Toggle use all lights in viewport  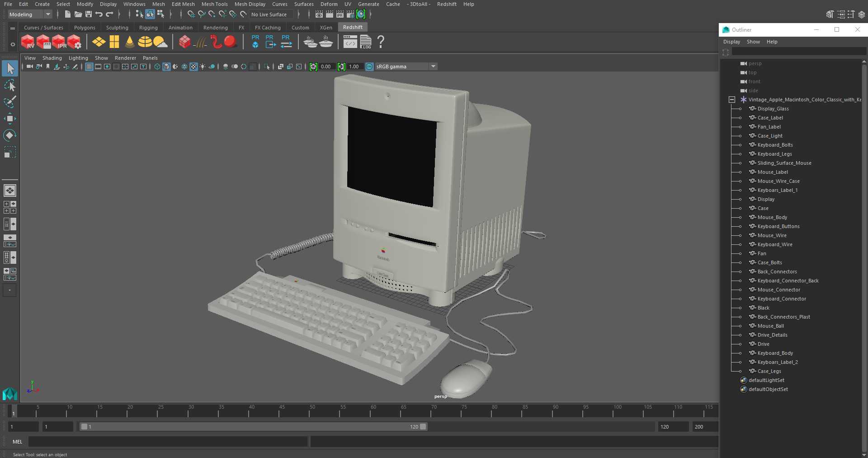pos(203,67)
